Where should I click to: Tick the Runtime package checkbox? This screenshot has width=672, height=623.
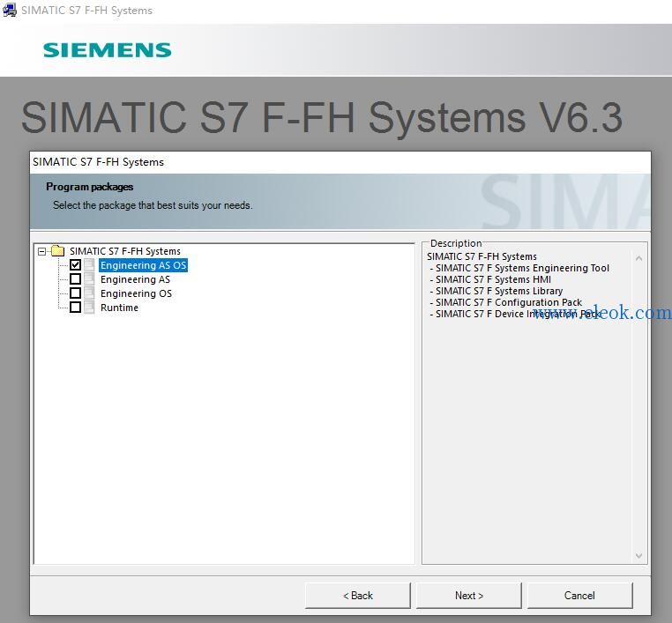point(76,308)
